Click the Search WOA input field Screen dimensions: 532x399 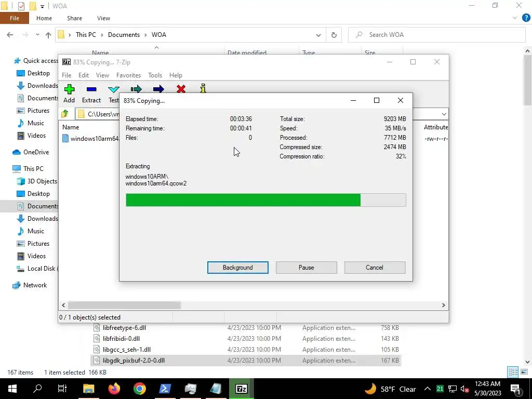pyautogui.click(x=437, y=35)
